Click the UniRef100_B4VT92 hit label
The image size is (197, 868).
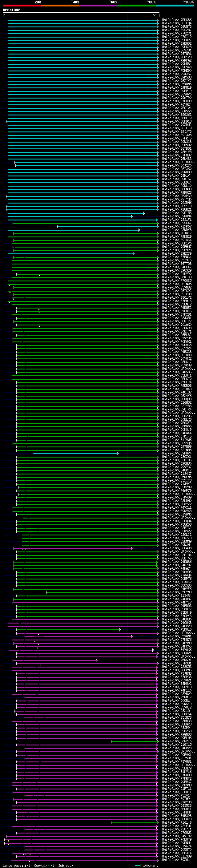[x=177, y=836]
